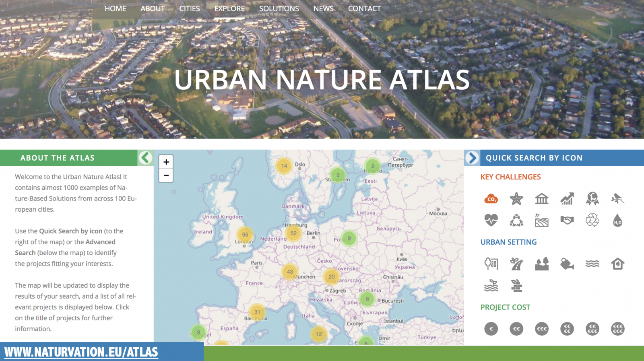This screenshot has height=361, width=644.
Task: Open the HOME menu item
Action: click(x=115, y=8)
